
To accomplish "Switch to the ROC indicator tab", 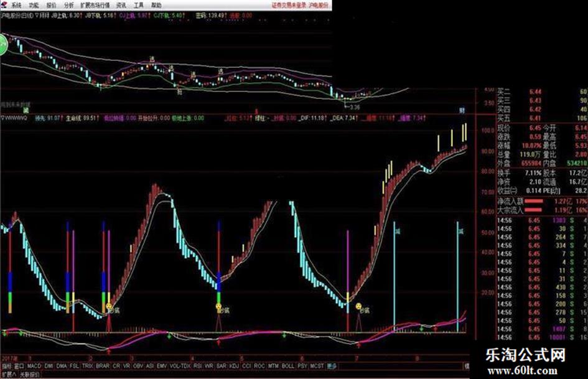I will tap(259, 365).
